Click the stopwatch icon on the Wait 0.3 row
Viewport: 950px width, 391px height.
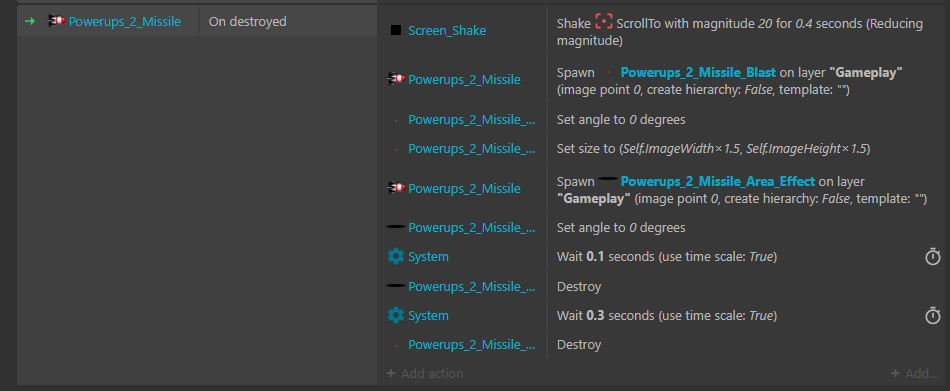(932, 315)
